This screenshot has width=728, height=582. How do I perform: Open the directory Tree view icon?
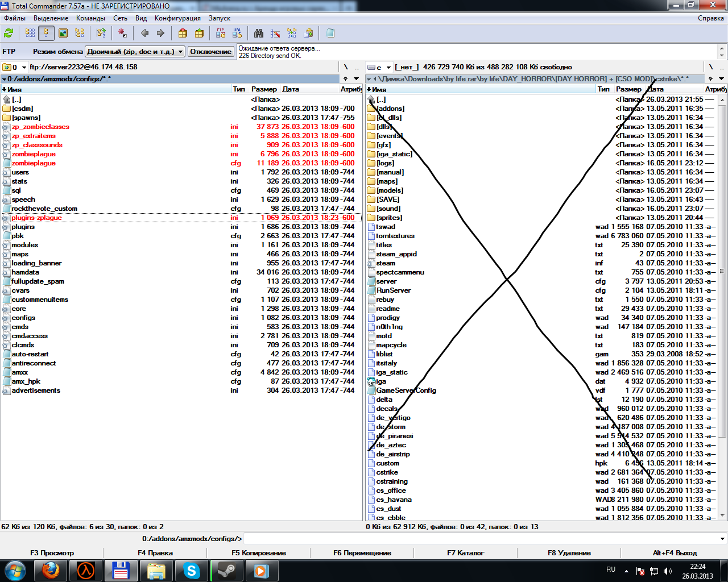[x=80, y=34]
